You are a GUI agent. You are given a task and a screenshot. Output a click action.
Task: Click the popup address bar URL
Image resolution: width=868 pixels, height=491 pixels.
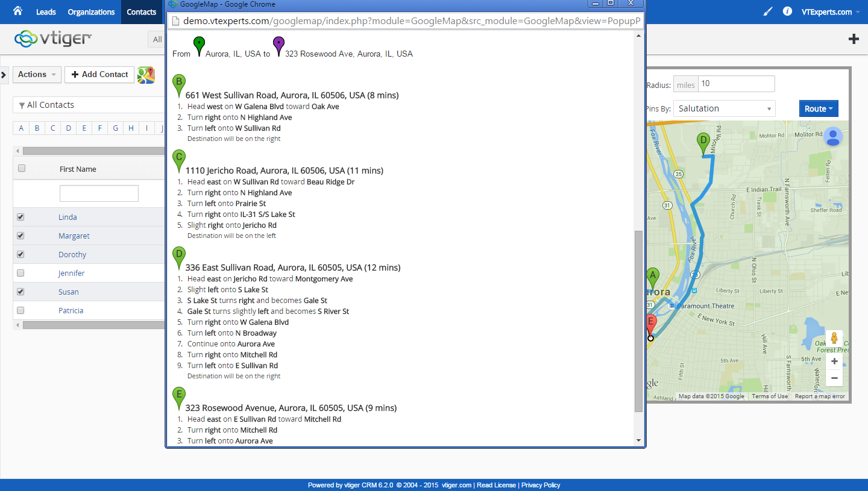[x=412, y=21]
